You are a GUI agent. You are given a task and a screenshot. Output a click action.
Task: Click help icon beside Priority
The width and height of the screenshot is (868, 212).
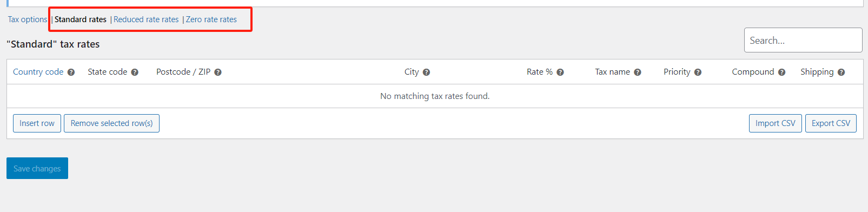698,72
